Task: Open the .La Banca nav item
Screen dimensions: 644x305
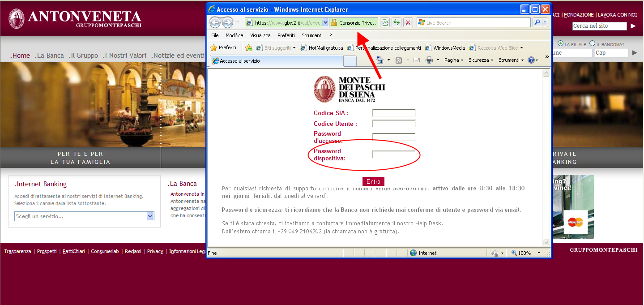Action: pyautogui.click(x=49, y=56)
